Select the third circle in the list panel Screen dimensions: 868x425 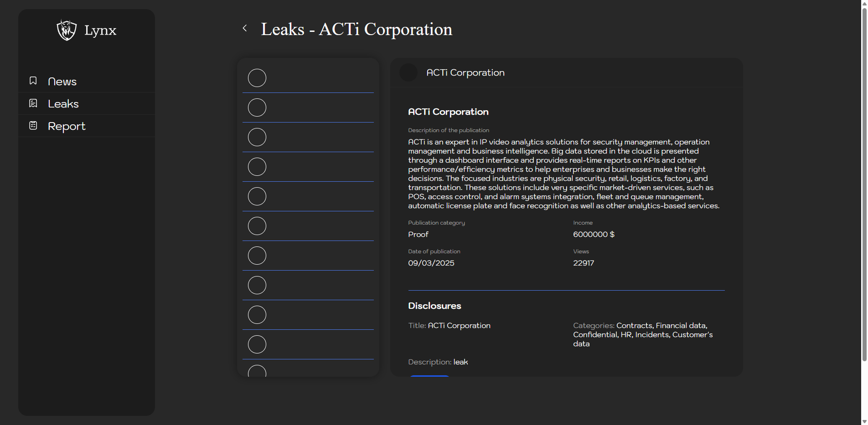[x=257, y=137]
